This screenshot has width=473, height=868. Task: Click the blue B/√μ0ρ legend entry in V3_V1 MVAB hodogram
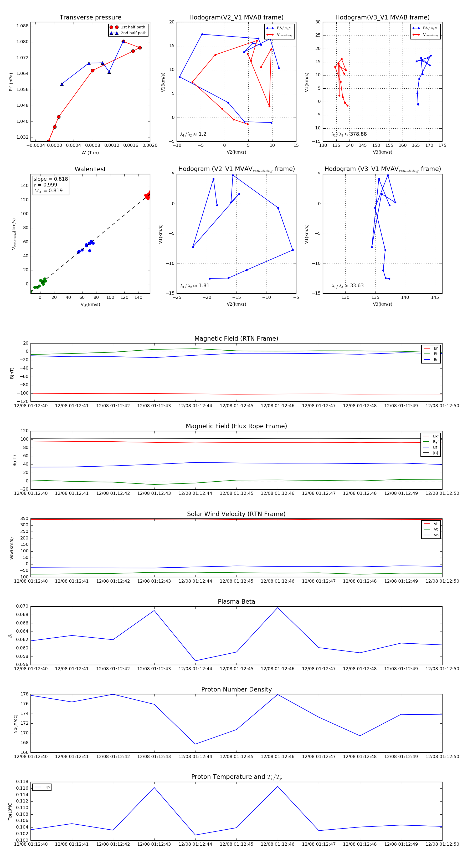point(425,28)
